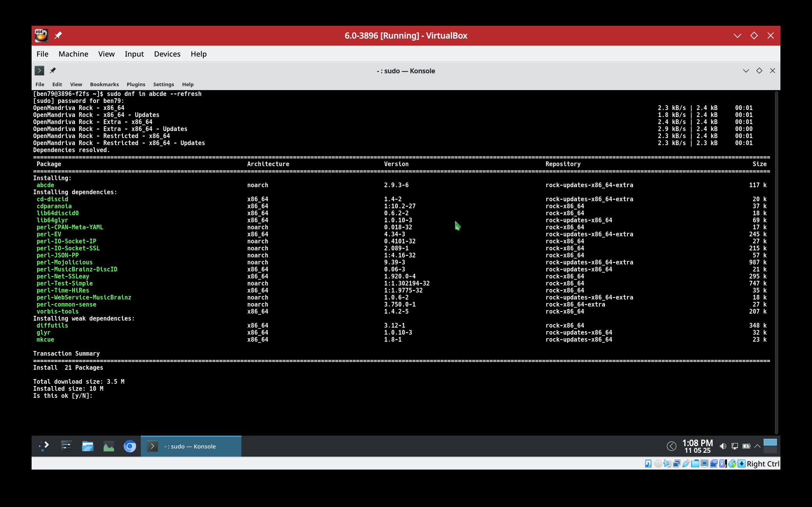
Task: Click the mkcue package name
Action: tap(45, 340)
